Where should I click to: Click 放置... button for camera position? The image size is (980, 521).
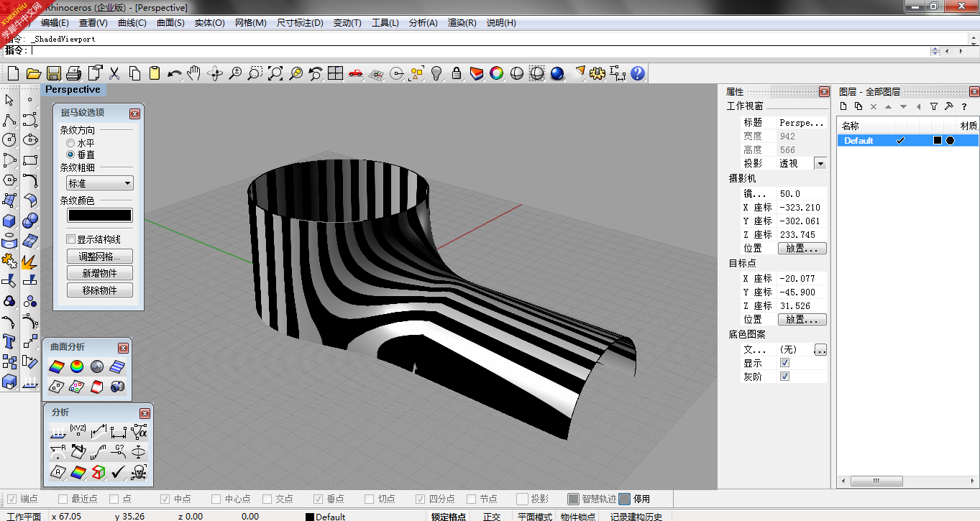(x=802, y=249)
